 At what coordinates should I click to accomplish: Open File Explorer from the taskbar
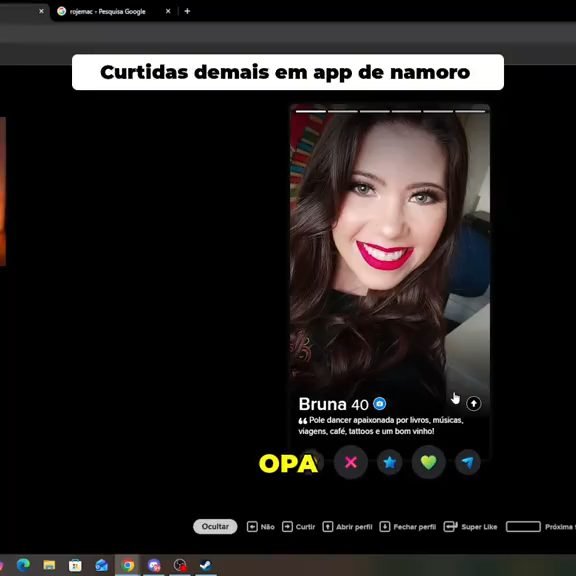click(x=49, y=565)
